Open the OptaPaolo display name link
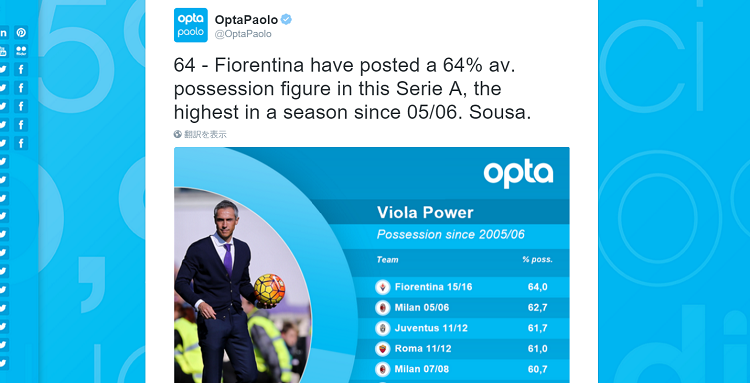750x383 pixels. pos(246,20)
